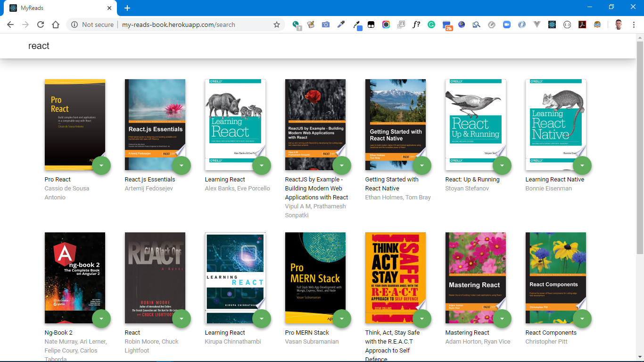
Task: Open shelf dropdown for React by Robin Moore
Action: (x=182, y=319)
